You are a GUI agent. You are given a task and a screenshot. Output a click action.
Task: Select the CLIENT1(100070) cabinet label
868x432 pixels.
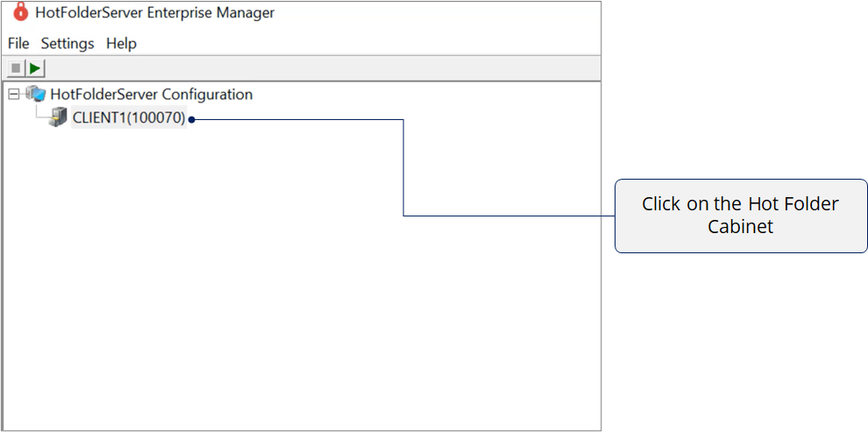point(129,118)
